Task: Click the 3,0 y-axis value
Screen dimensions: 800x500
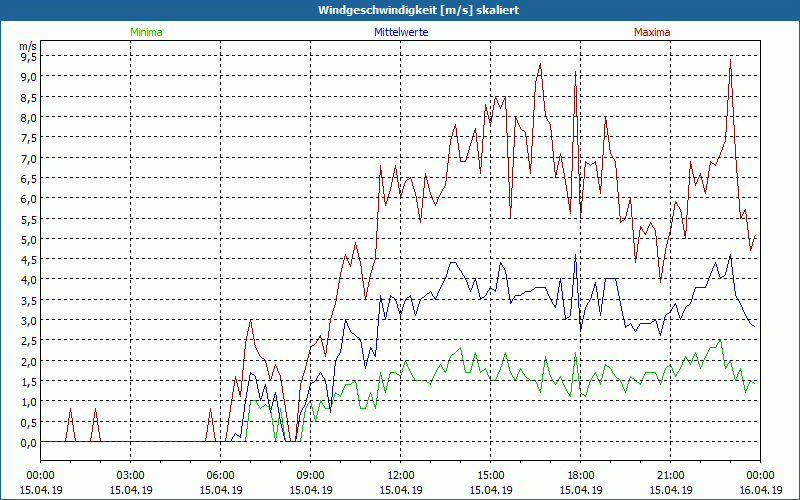Action: [x=29, y=320]
